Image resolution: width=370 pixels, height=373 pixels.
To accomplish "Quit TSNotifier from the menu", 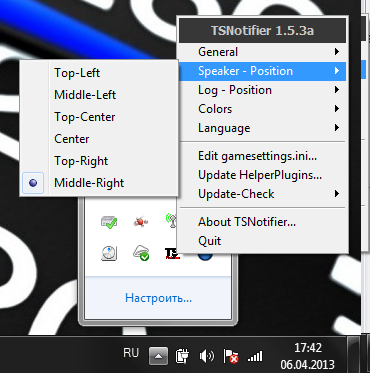I will 263,241.
